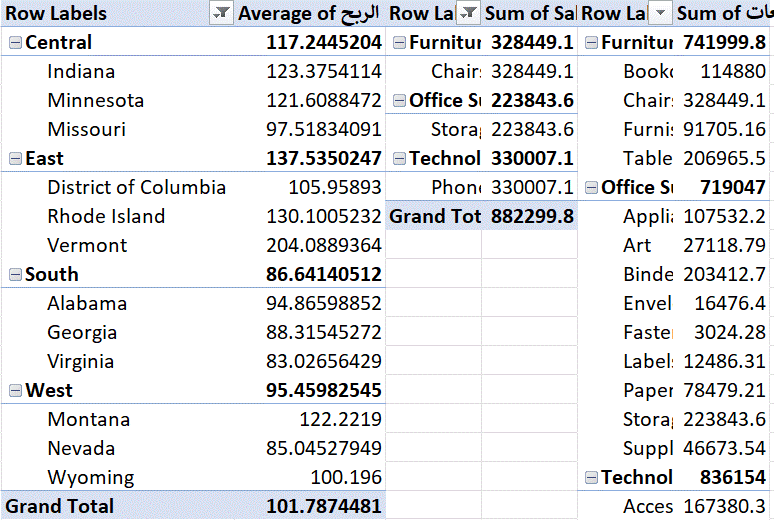Select the Supplies value 46673.54
Screen dimensions: 774x520
coord(724,449)
